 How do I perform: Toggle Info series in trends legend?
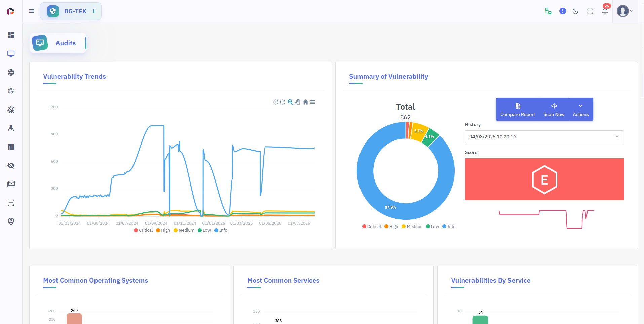(x=221, y=230)
